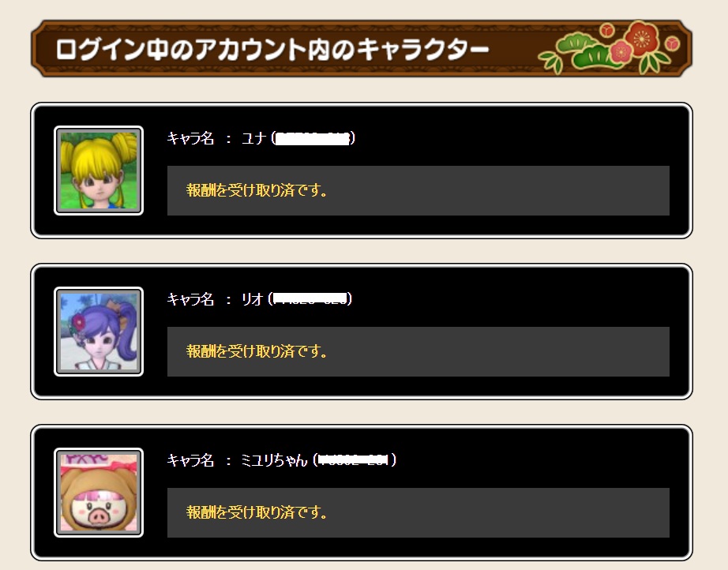The width and height of the screenshot is (728, 570).
Task: Open the ミユリちゃん pig-costume character portrait
Action: coord(99,493)
